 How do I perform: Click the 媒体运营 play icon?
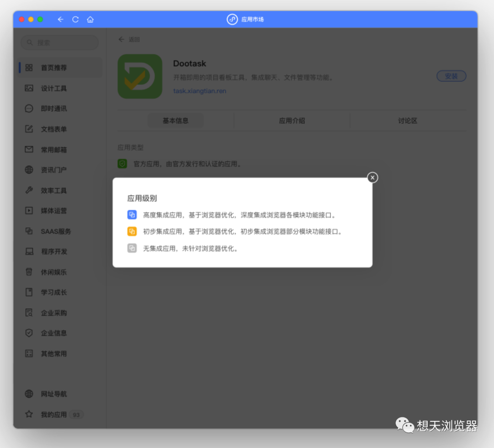pos(29,211)
